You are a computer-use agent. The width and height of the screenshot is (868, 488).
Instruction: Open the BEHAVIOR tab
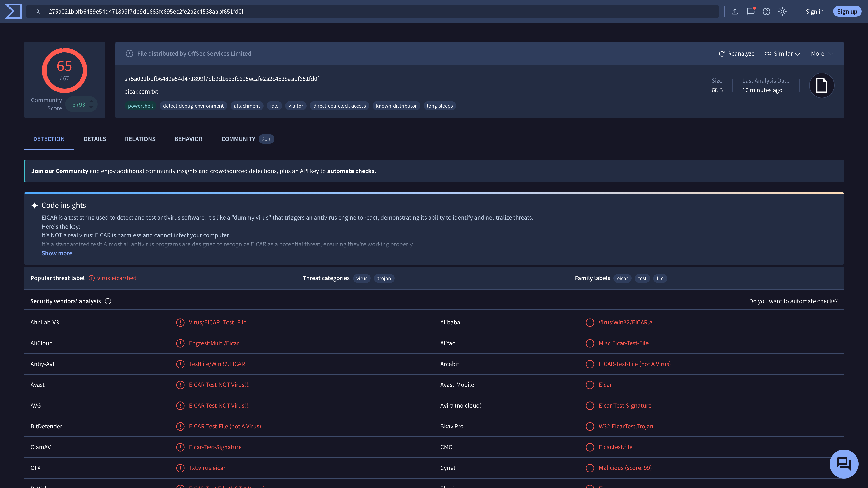(188, 139)
